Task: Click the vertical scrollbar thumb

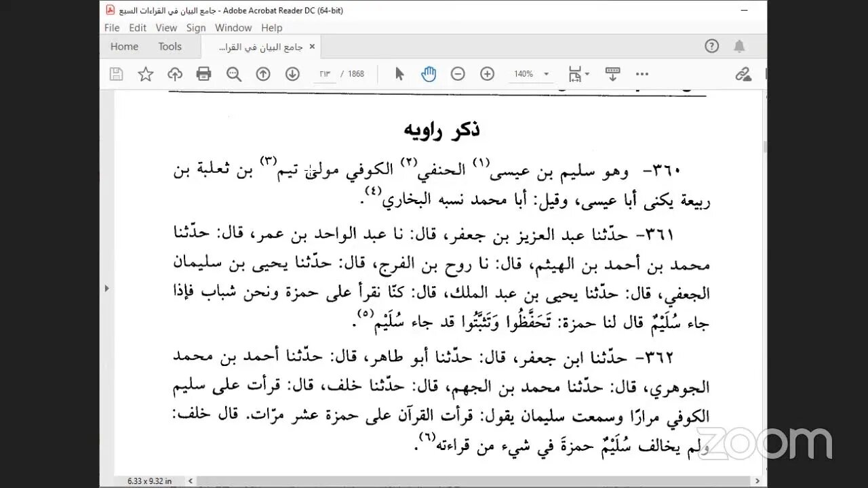Action: [x=764, y=147]
